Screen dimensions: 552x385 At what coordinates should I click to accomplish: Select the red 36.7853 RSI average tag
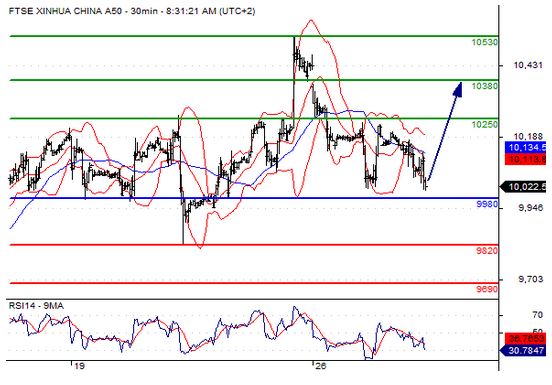click(x=526, y=339)
